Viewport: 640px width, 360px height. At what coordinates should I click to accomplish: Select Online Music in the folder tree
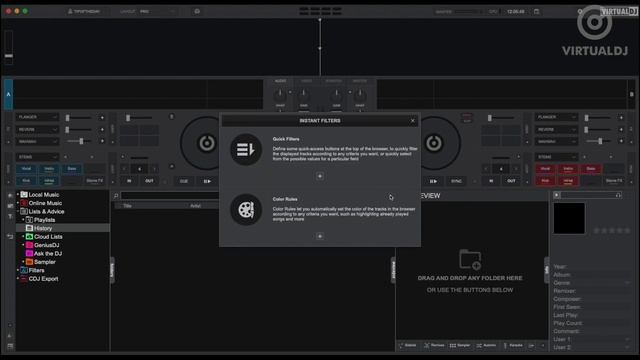(x=45, y=203)
